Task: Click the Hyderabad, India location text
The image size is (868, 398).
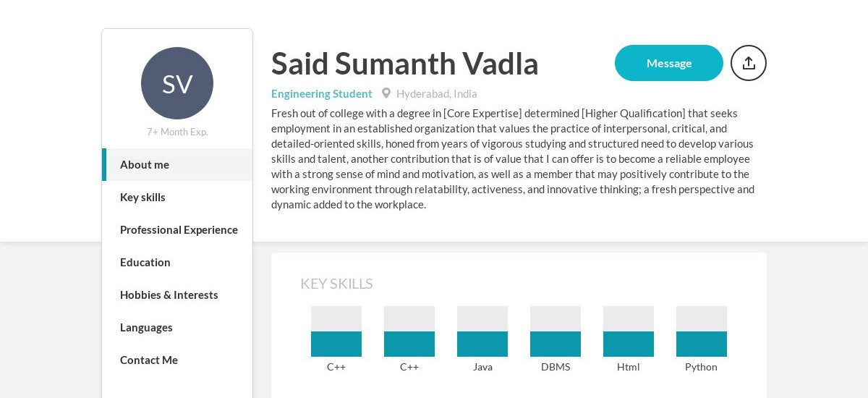Action: [x=437, y=93]
